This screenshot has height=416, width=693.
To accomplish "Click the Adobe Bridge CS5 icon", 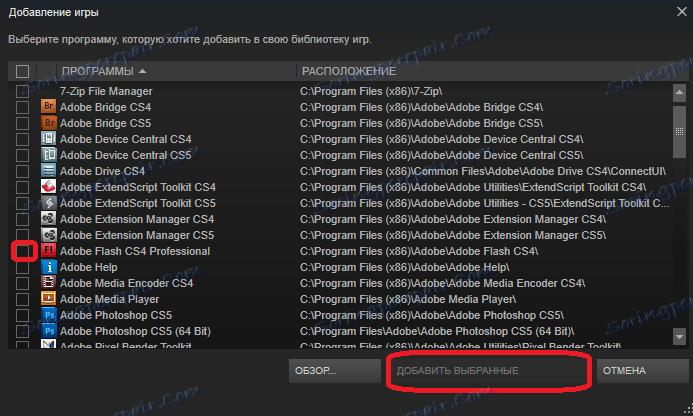I will coord(49,122).
